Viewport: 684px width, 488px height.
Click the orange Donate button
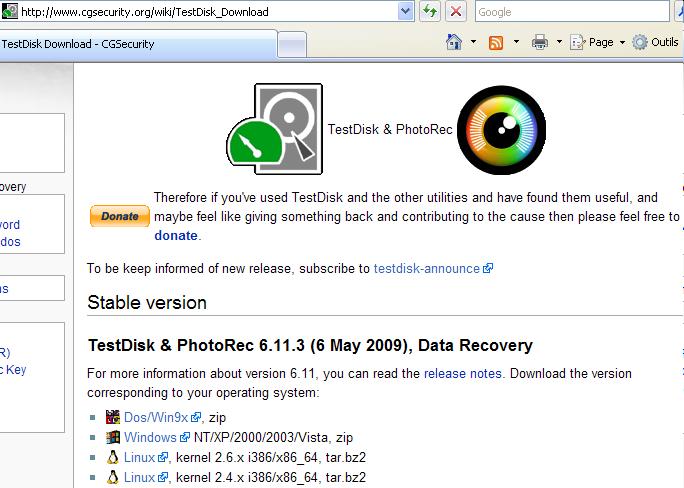pyautogui.click(x=120, y=216)
